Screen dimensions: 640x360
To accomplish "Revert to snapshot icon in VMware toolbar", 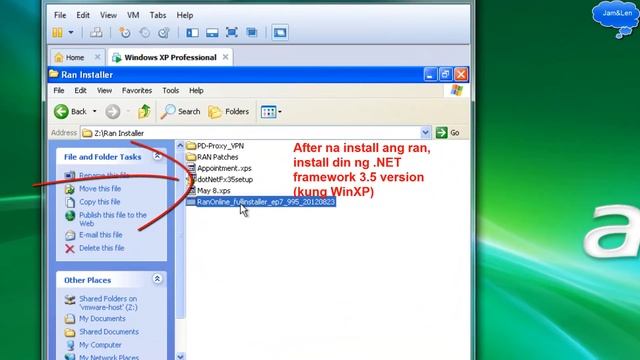I will 144,32.
